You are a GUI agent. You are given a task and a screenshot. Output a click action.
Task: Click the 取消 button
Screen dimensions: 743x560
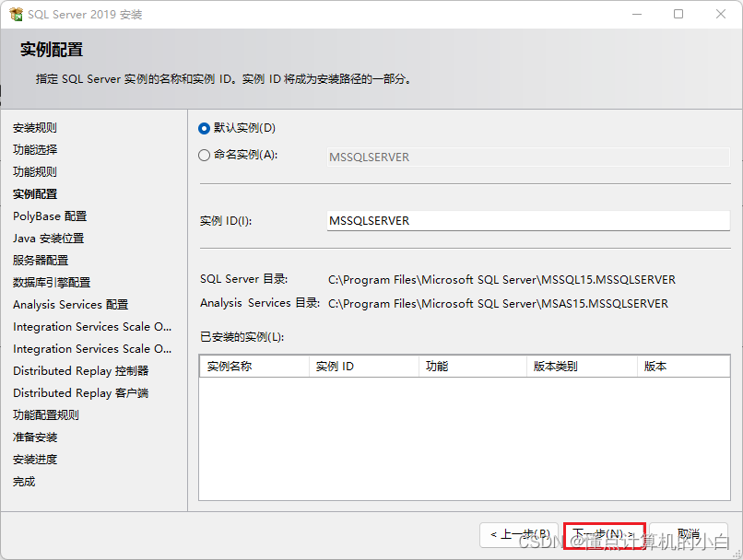click(x=689, y=535)
